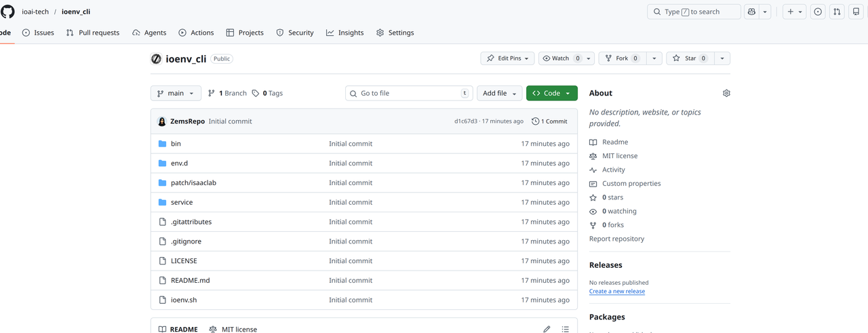Click Create a new release link
Viewport: 868px width, 333px height.
[x=616, y=292]
